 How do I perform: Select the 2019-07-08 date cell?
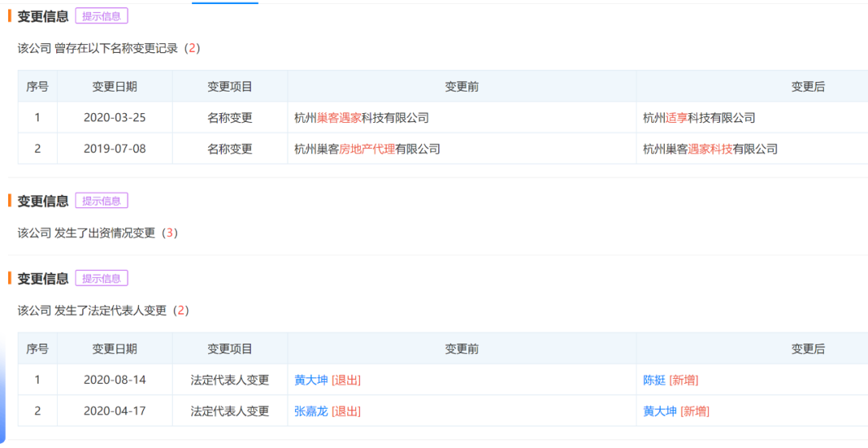click(x=115, y=149)
